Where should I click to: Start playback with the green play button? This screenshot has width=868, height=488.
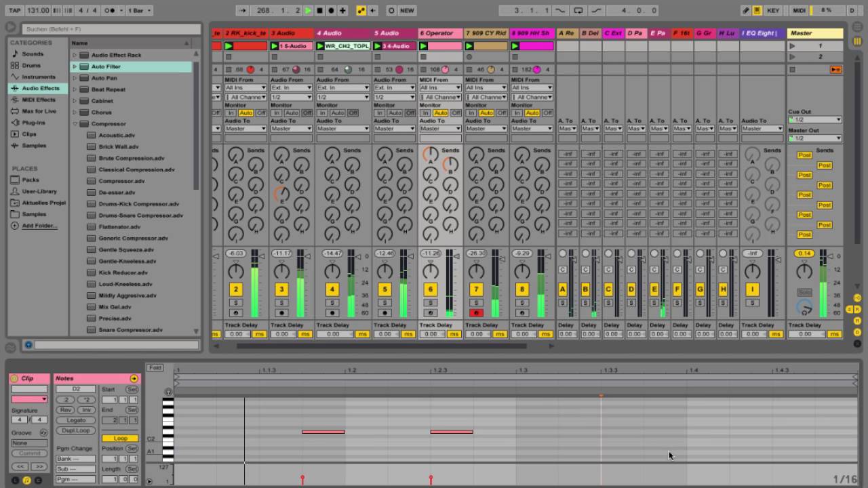click(309, 10)
